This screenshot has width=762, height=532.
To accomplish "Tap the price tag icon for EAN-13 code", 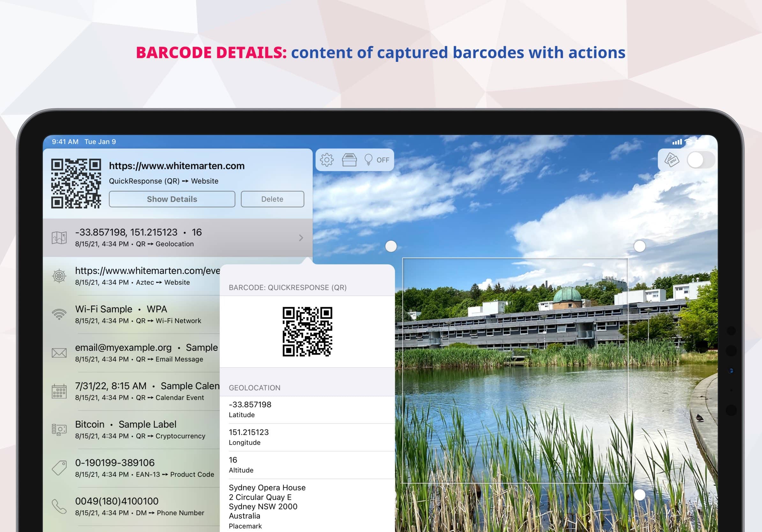I will click(59, 468).
